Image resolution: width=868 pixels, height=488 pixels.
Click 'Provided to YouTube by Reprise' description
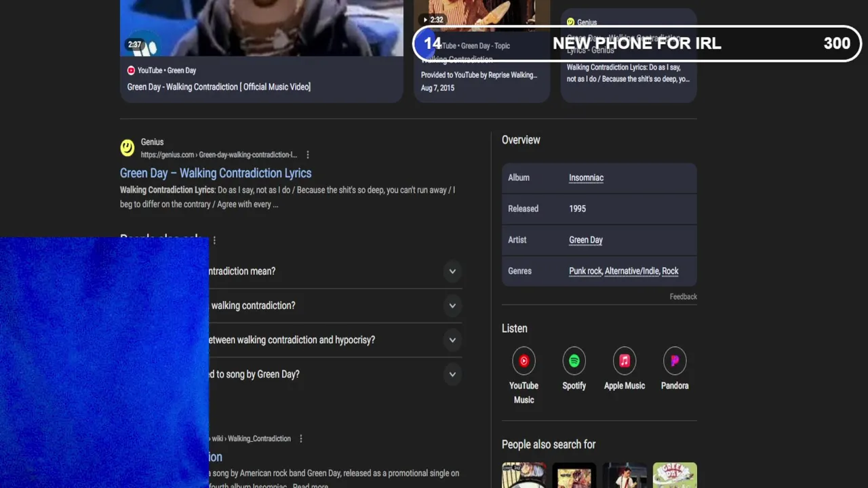(x=479, y=75)
